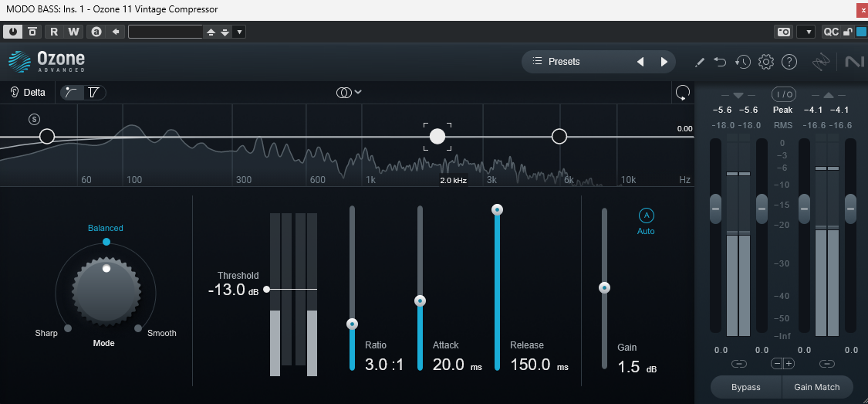Viewport: 868px width, 404px height.
Task: Click the 1.5 dB gain value
Action: [x=637, y=367]
